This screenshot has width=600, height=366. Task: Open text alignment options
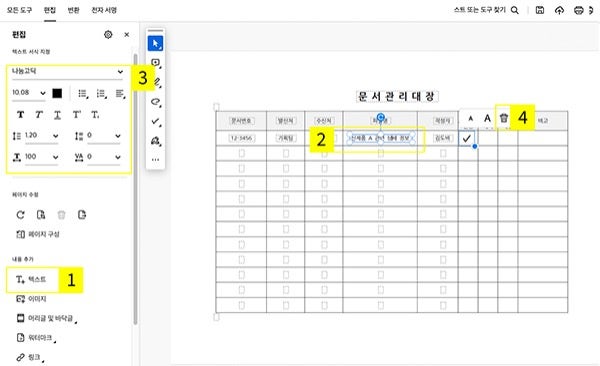(x=121, y=93)
